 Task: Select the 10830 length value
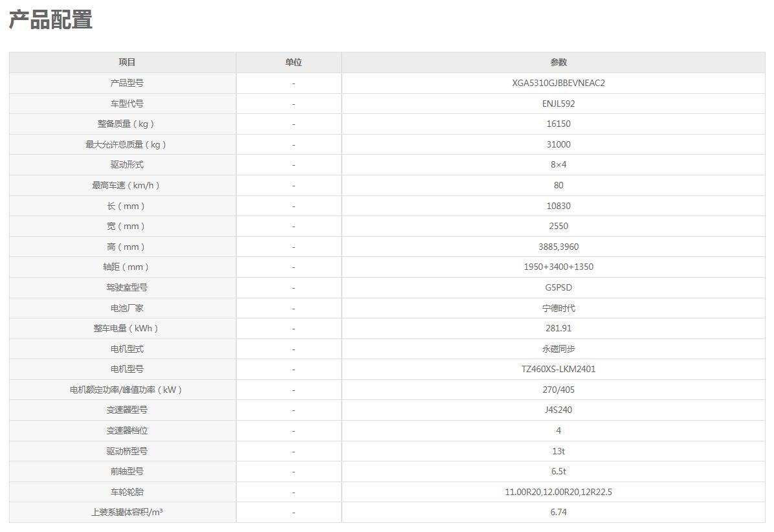[558, 206]
